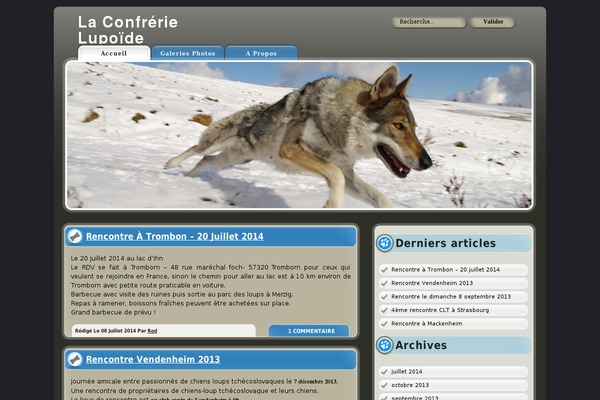The height and width of the screenshot is (400, 600).
Task: Open the Accueil tab
Action: [114, 53]
